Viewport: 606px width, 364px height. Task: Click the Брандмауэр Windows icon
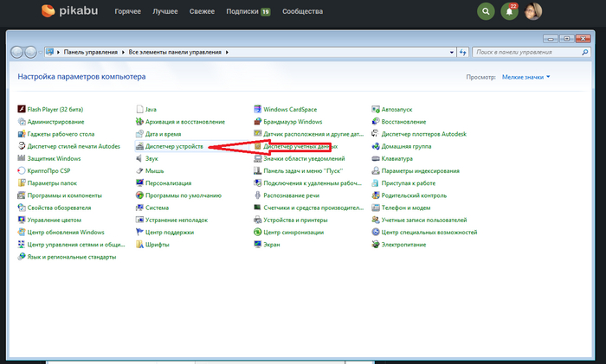[x=258, y=122]
